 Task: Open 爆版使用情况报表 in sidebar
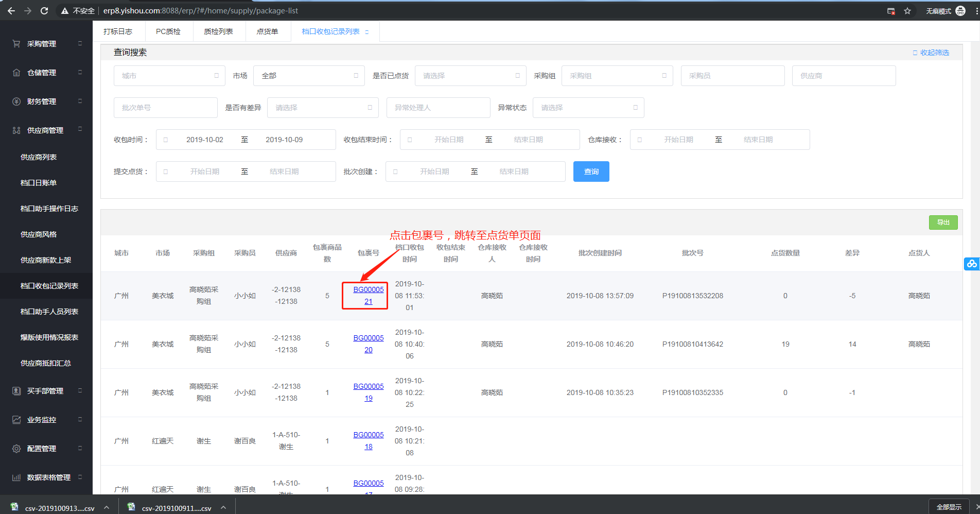[x=49, y=337]
